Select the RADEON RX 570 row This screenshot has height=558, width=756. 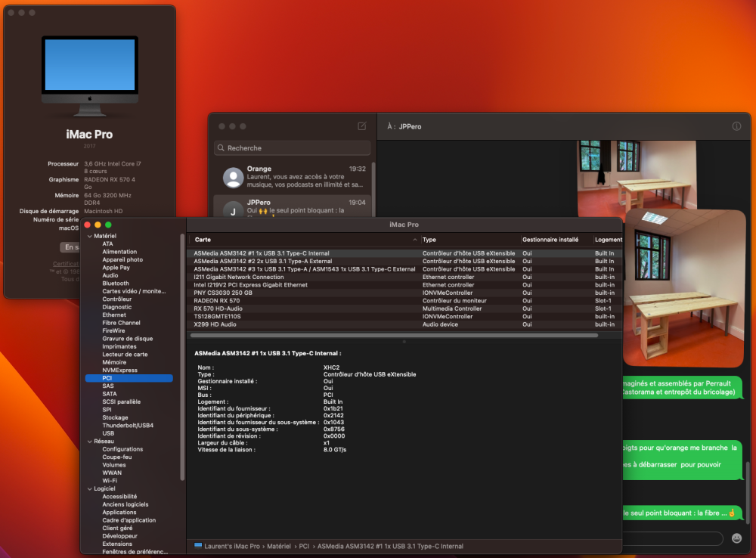click(404, 301)
